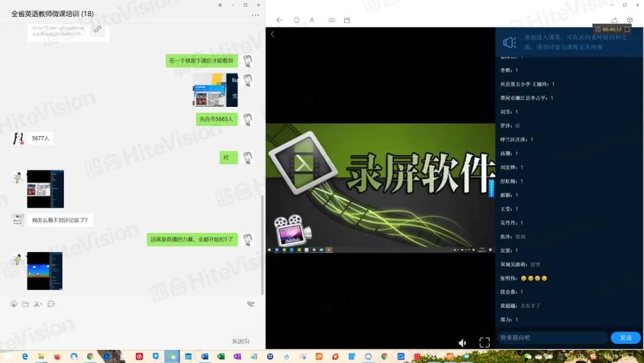Screen dimensions: 644x363
Task: Open the screenshot thumbnail under 5677人 message
Action: pyautogui.click(x=45, y=189)
